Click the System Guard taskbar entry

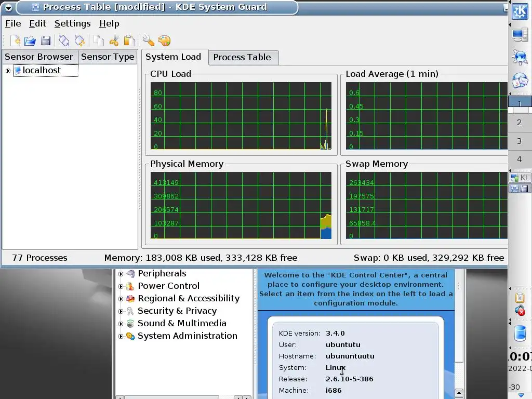[x=520, y=189]
